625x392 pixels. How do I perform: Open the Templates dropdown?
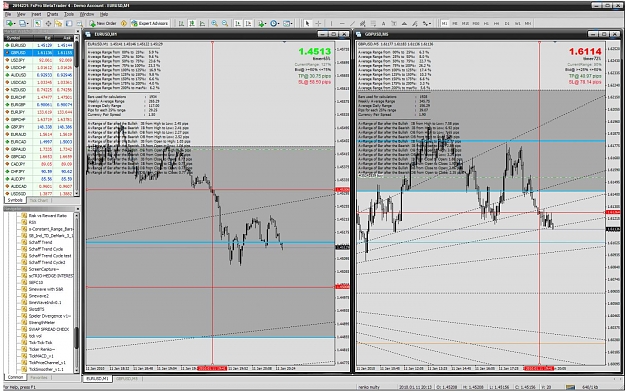[287, 24]
